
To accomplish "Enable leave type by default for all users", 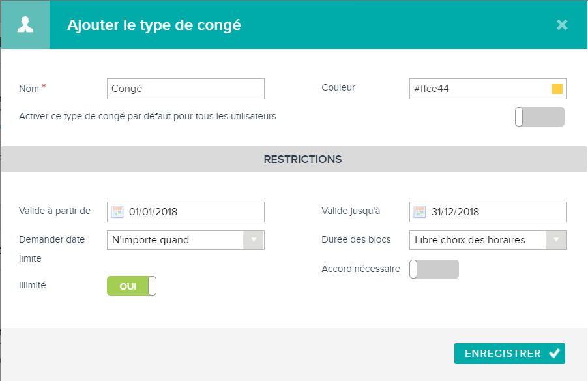I will tap(539, 117).
